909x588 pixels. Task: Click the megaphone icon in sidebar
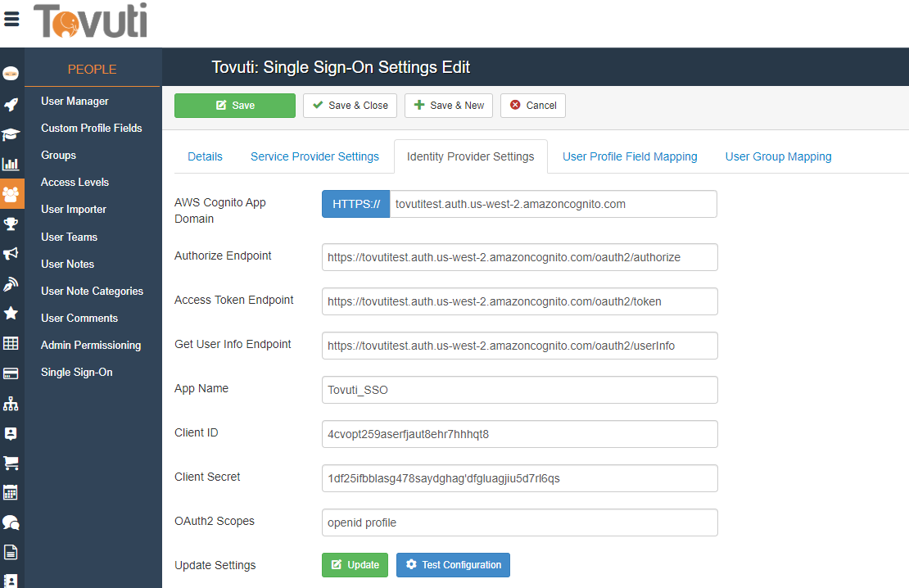click(11, 254)
